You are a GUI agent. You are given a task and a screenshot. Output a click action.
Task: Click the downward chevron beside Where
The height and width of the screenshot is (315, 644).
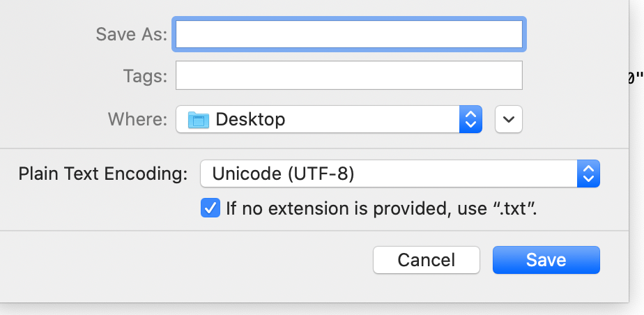coord(509,119)
